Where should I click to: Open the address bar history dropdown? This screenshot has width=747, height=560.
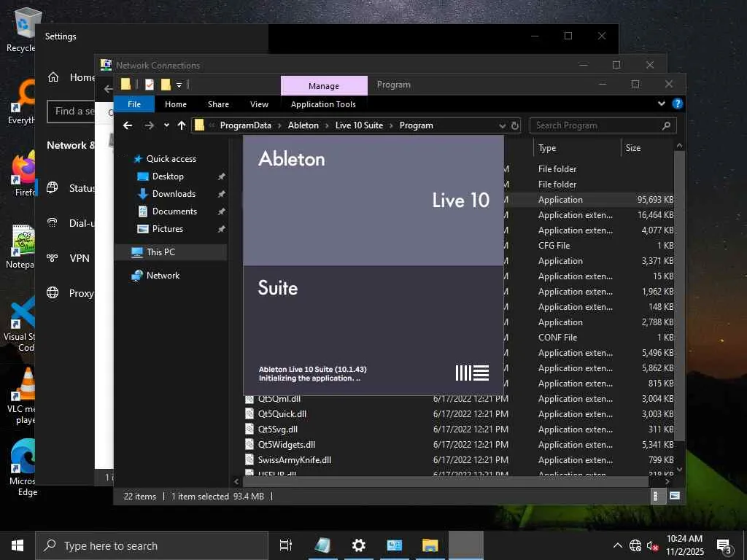coord(502,125)
